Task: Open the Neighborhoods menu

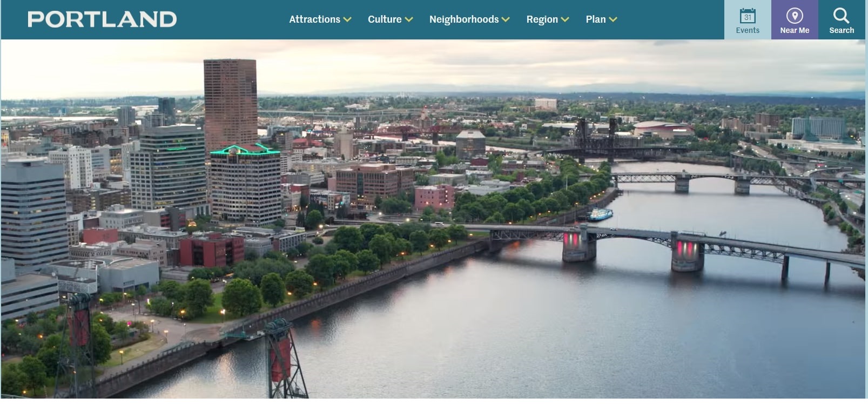Action: 464,19
